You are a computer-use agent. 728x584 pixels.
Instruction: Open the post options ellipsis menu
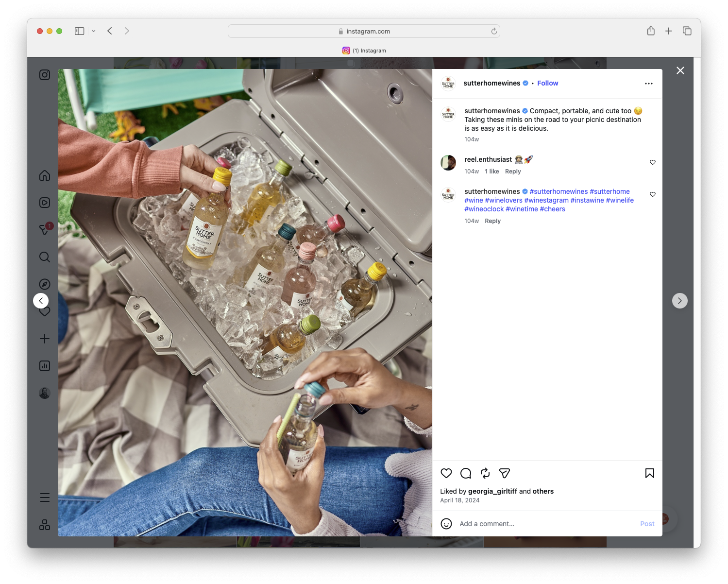tap(649, 83)
